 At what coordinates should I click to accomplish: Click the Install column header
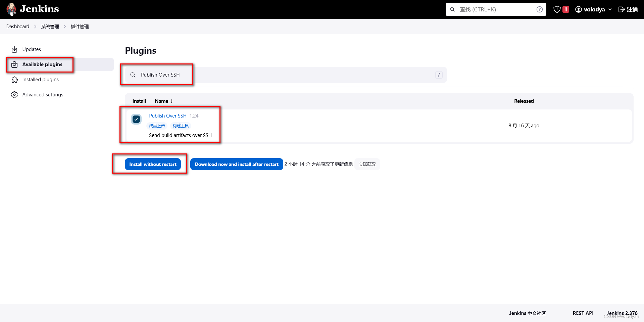[x=139, y=101]
